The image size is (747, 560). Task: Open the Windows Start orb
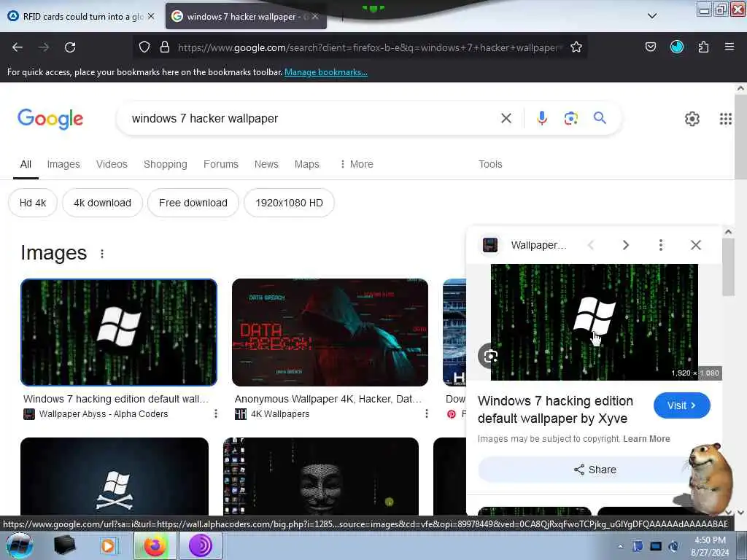(18, 545)
